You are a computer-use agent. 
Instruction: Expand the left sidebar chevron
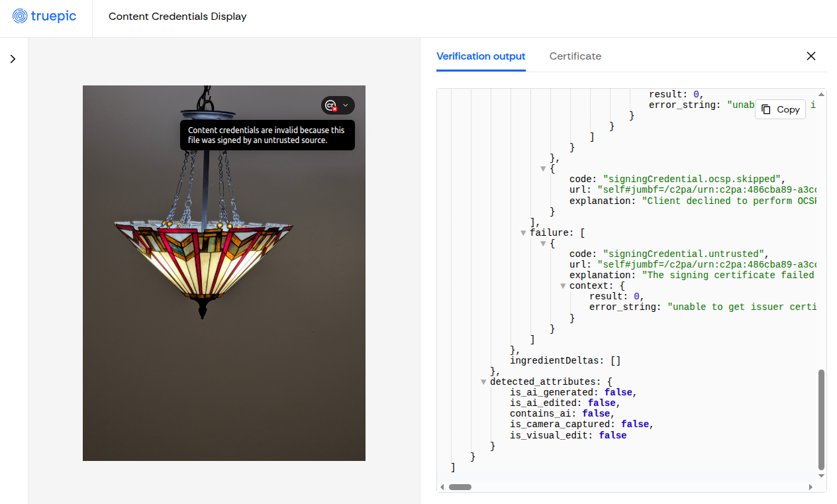[x=13, y=59]
